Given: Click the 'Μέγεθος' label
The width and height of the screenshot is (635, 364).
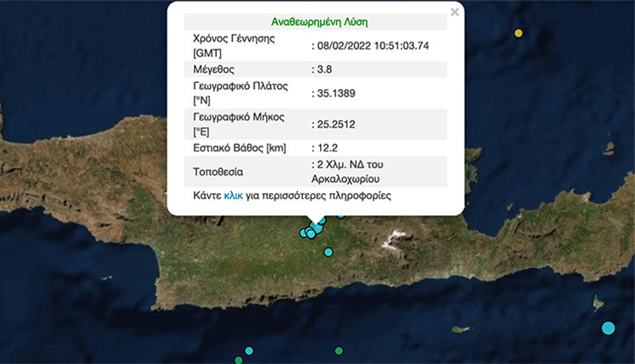Looking at the screenshot, I should click(x=214, y=69).
